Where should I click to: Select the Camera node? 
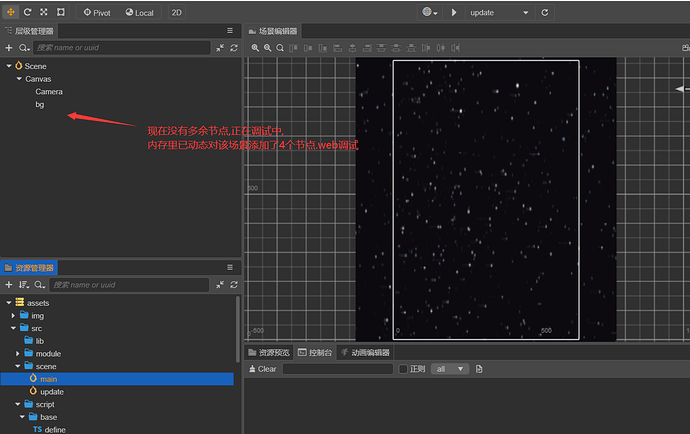(49, 92)
